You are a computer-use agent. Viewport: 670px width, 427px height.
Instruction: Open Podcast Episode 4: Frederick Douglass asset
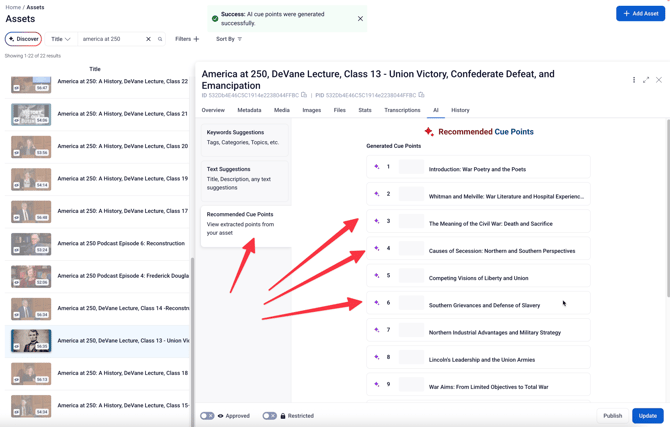point(123,276)
